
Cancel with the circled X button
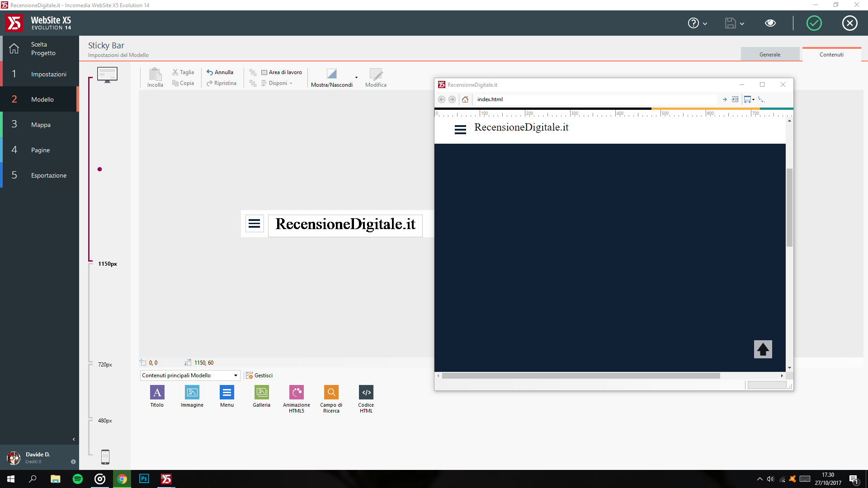[850, 23]
